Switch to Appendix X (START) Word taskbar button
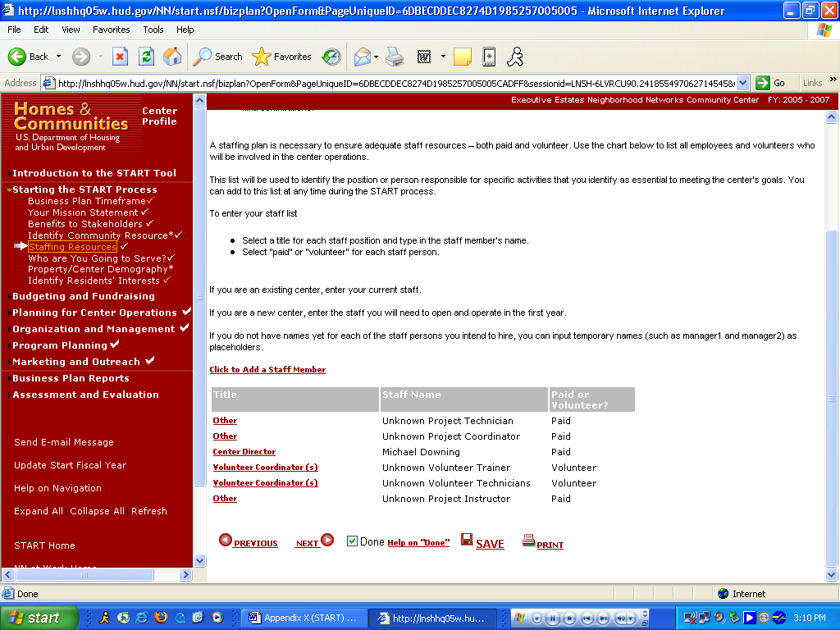This screenshot has width=840, height=630. point(304,618)
